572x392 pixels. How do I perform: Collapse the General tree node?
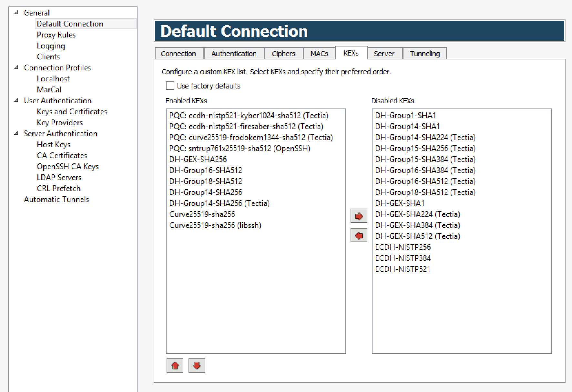[16, 13]
